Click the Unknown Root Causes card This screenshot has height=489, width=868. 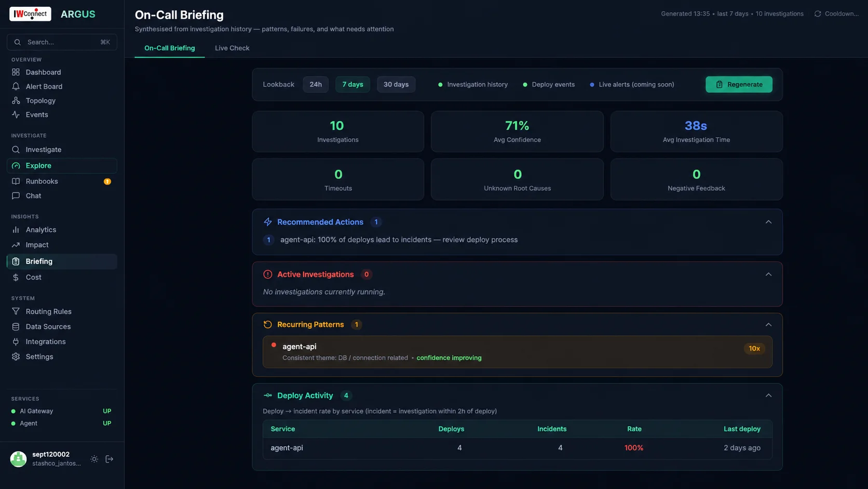click(x=517, y=180)
